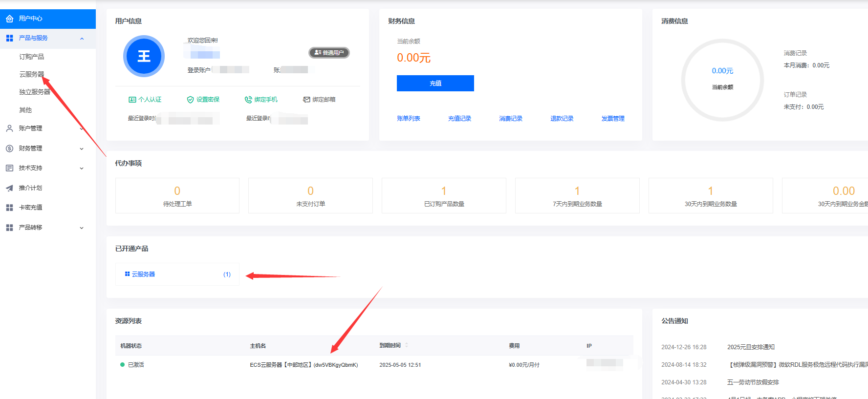Image resolution: width=868 pixels, height=399 pixels.
Task: Click the blue 王 user avatar
Action: 144,56
